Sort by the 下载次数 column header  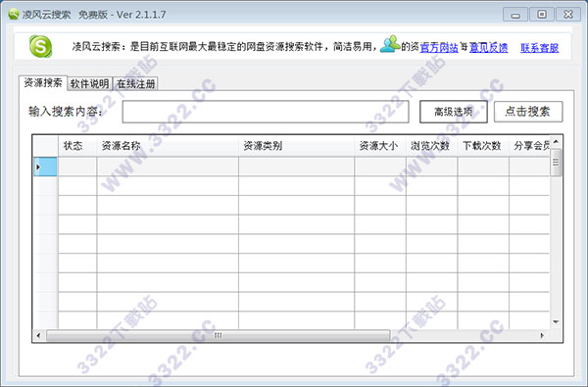click(x=483, y=146)
